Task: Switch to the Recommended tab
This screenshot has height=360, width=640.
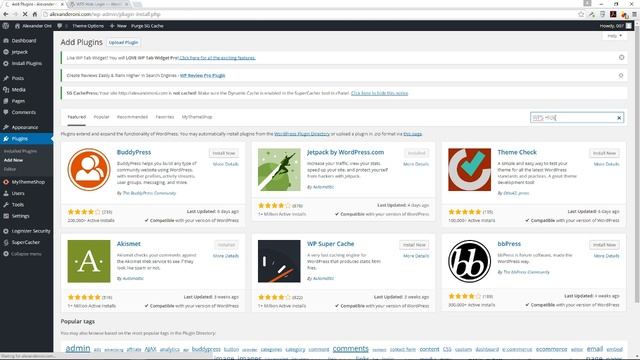Action: click(132, 117)
